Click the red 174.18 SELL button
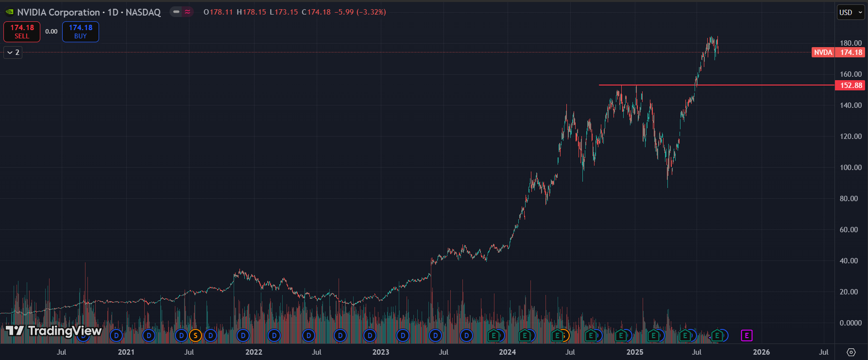Viewport: 868px width, 360px height. [x=22, y=32]
